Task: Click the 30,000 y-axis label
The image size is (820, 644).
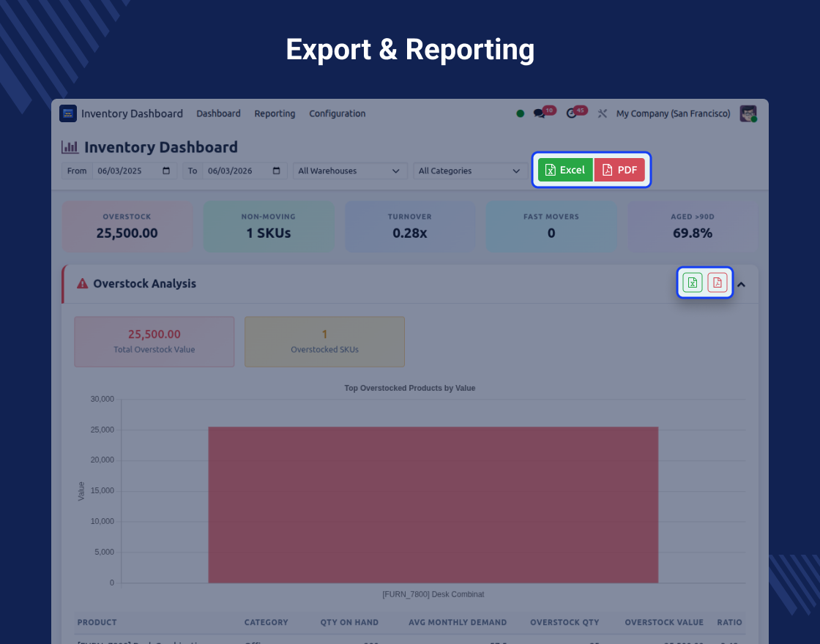Action: coord(102,399)
